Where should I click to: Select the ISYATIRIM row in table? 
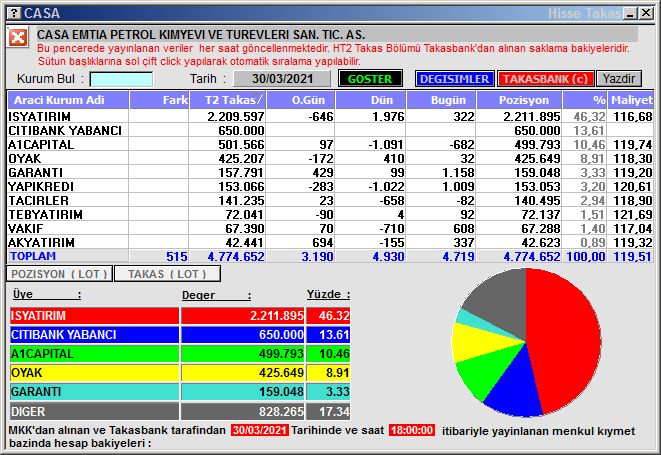330,116
